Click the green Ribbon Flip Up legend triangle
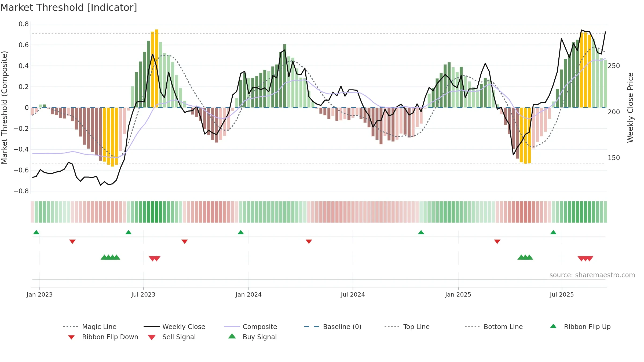 click(553, 326)
